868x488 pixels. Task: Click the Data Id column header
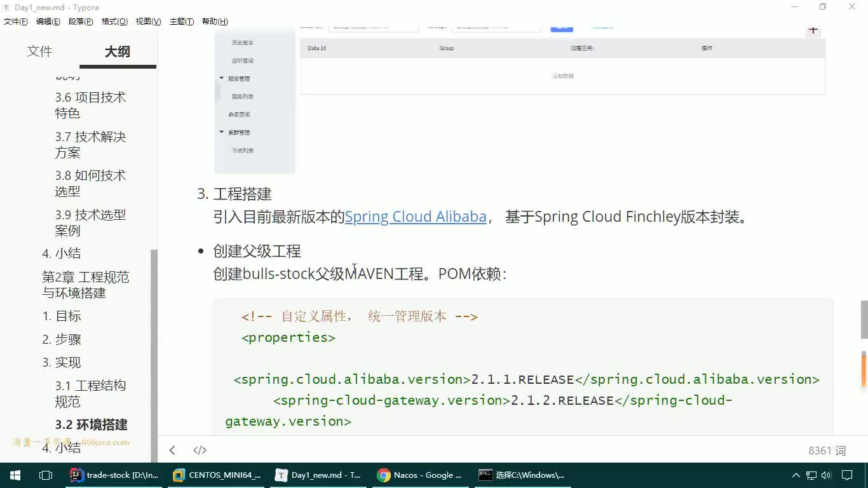[316, 48]
